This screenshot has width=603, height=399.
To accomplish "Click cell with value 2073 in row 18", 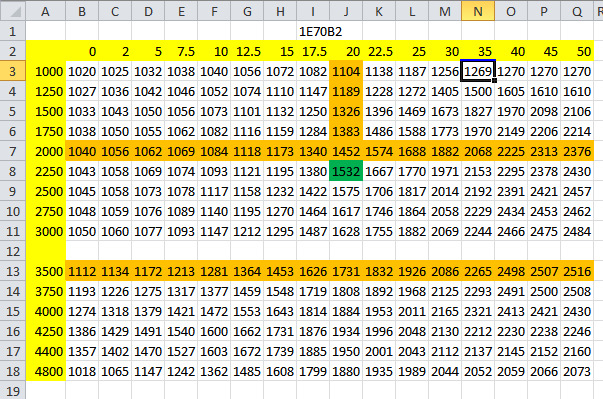I will click(577, 371).
